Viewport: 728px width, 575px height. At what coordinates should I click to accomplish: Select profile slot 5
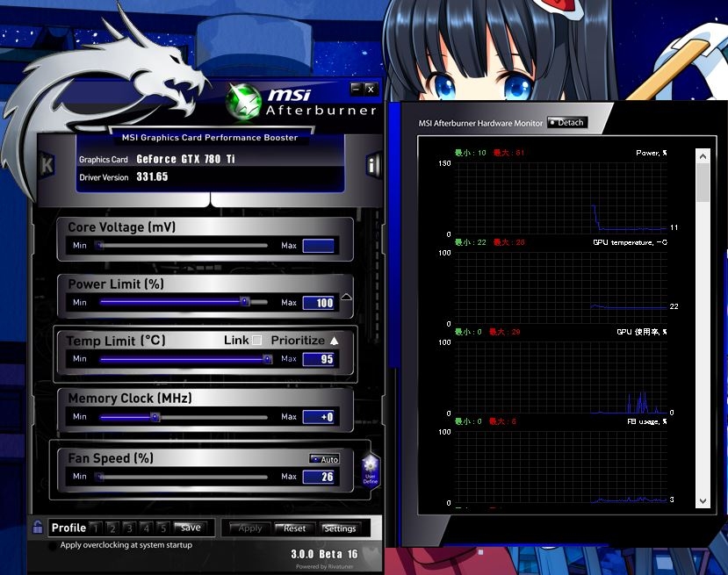coord(162,528)
